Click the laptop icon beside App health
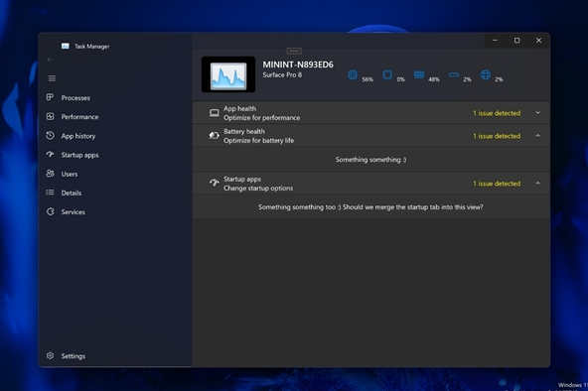 click(x=215, y=113)
